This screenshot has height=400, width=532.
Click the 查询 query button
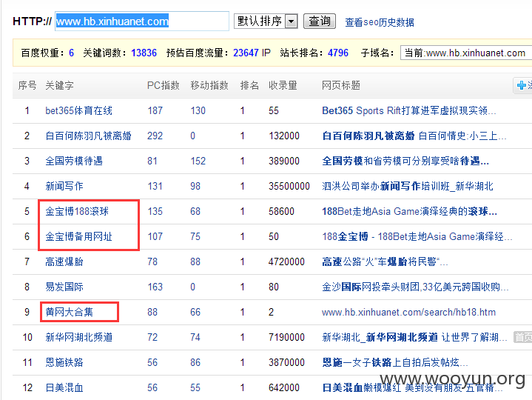[319, 21]
